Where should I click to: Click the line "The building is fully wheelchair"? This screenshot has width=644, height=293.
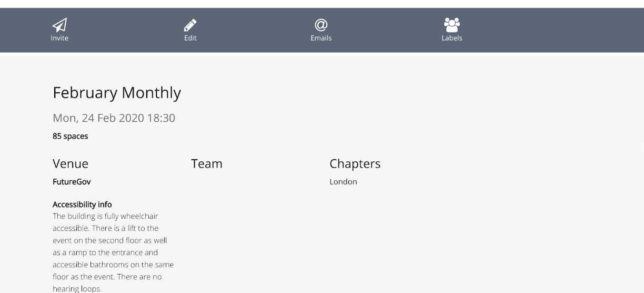pyautogui.click(x=105, y=216)
